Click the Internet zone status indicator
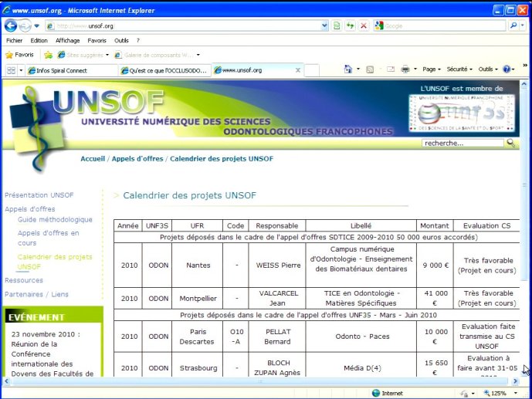This screenshot has width=532, height=399. coord(387,394)
